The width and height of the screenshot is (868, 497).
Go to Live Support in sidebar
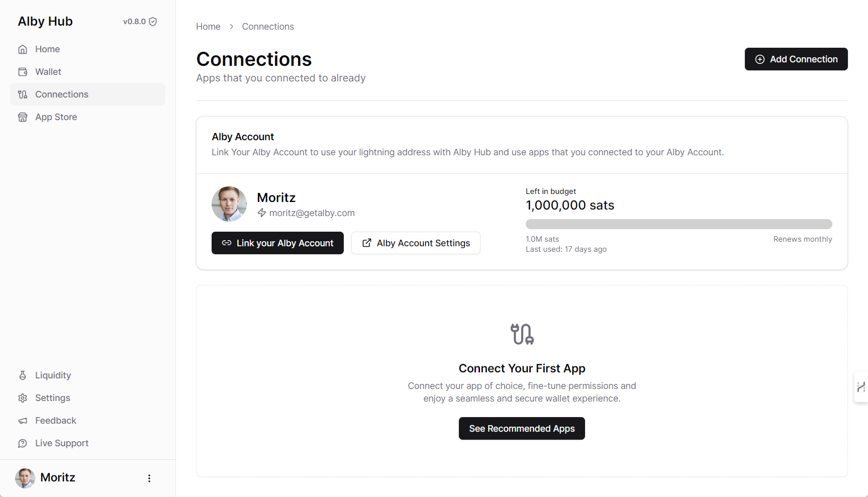pyautogui.click(x=62, y=443)
